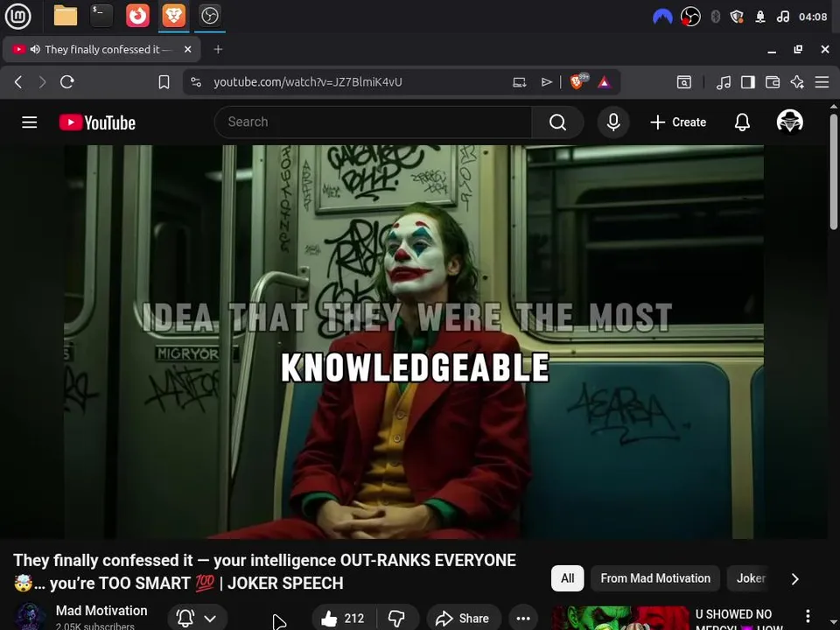
Task: Click the video player to pause
Action: coord(414,342)
